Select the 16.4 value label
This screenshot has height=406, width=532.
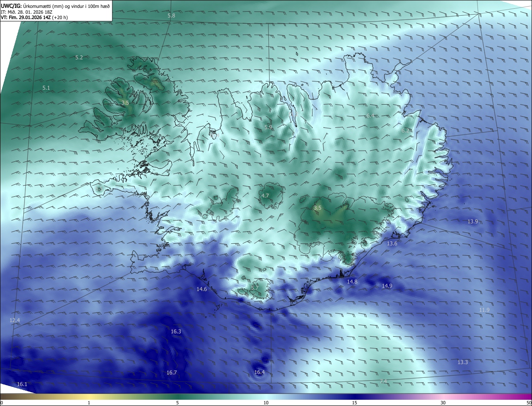pyautogui.click(x=259, y=372)
